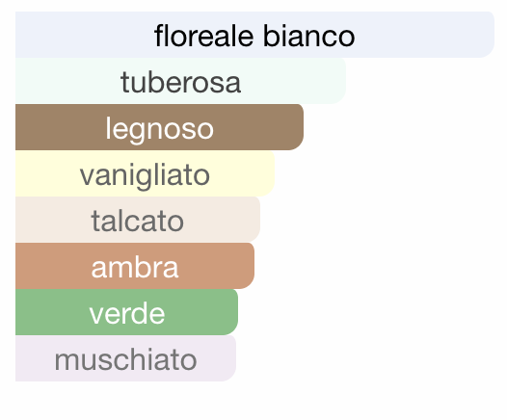Screen dimensions: 507x420
Task: Click the 'ambra' text label
Action: coord(135,268)
